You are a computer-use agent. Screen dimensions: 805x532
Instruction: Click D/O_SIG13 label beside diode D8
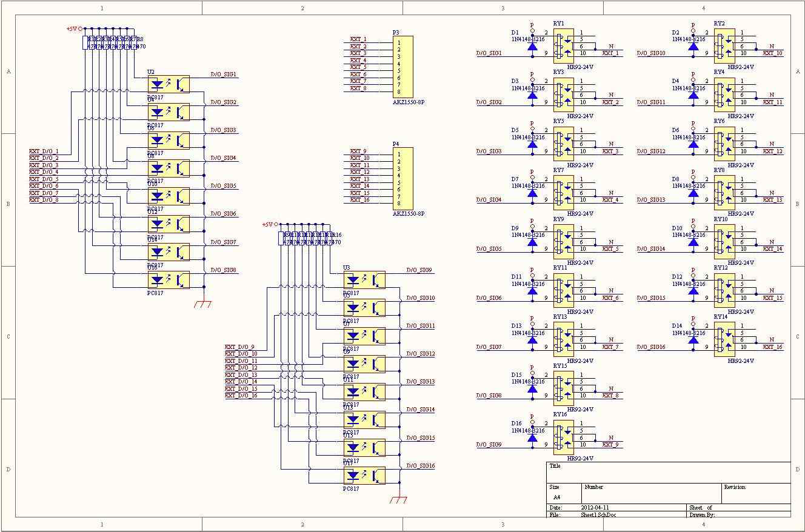[x=651, y=200]
